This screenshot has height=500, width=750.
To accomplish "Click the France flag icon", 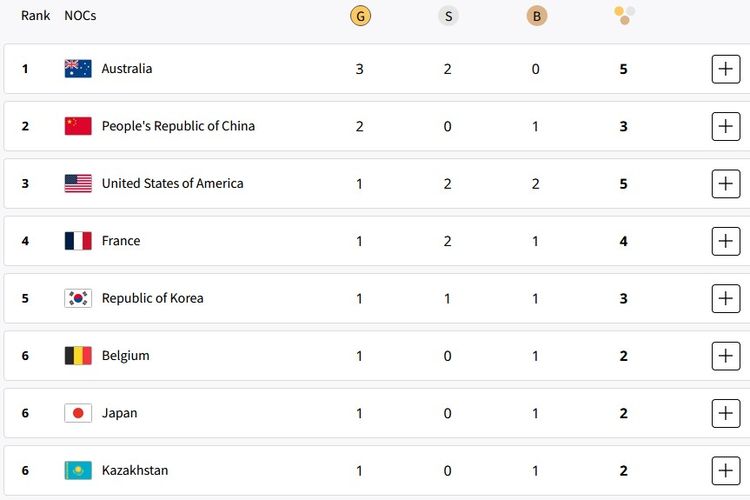I will click(78, 241).
